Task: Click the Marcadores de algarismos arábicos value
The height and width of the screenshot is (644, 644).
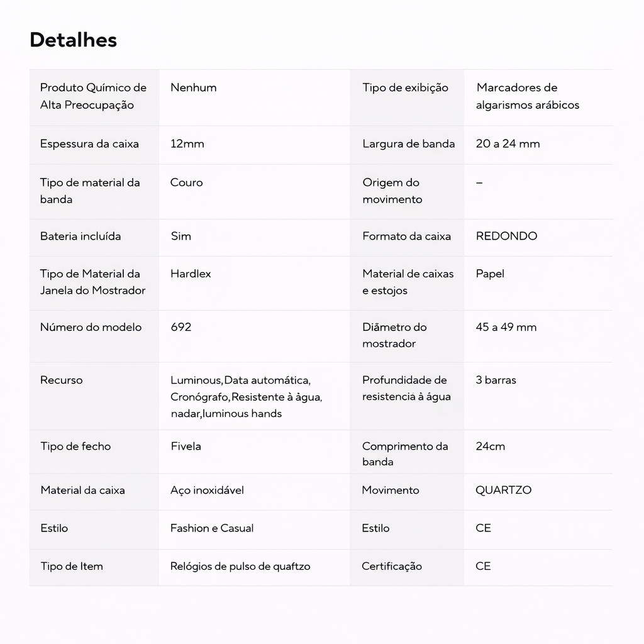Action: point(527,96)
